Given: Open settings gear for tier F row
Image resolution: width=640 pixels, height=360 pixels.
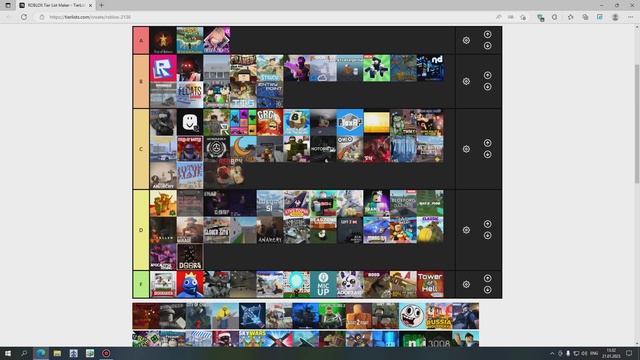Looking at the screenshot, I should (466, 284).
